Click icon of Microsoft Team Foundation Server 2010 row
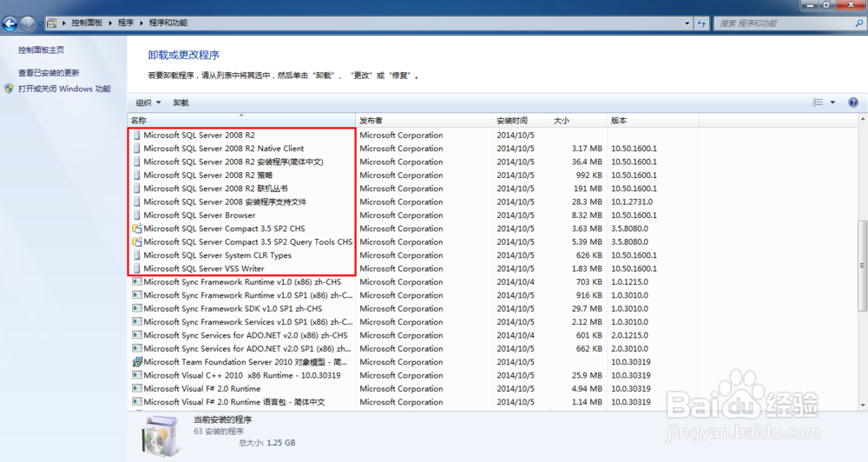The height and width of the screenshot is (462, 868). 137,362
